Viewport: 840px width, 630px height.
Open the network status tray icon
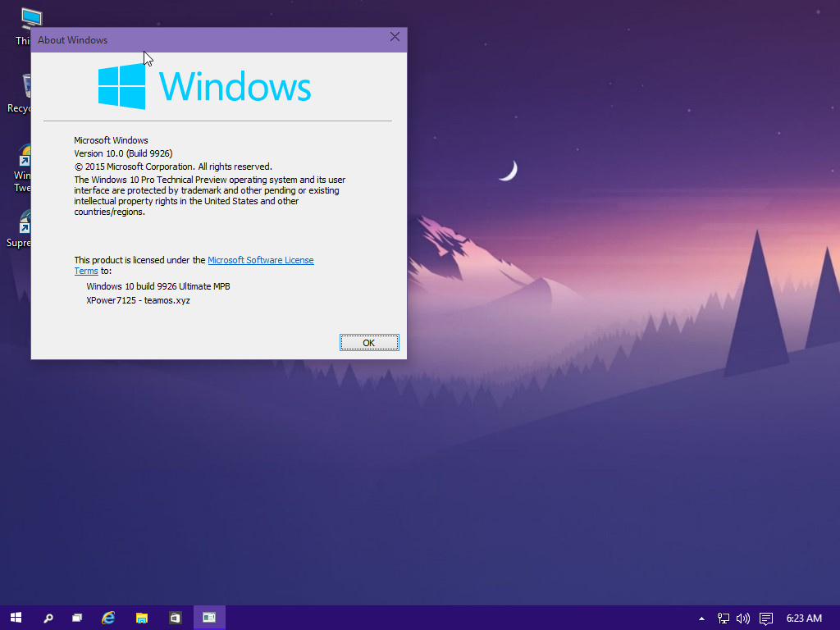[x=724, y=619]
